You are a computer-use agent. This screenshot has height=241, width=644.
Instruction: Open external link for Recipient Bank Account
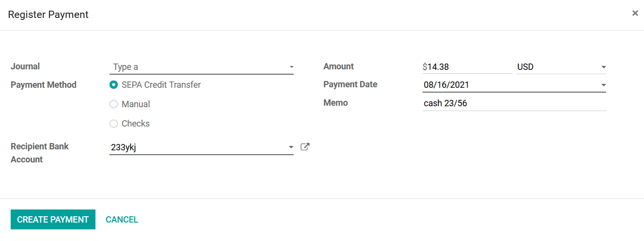click(305, 147)
